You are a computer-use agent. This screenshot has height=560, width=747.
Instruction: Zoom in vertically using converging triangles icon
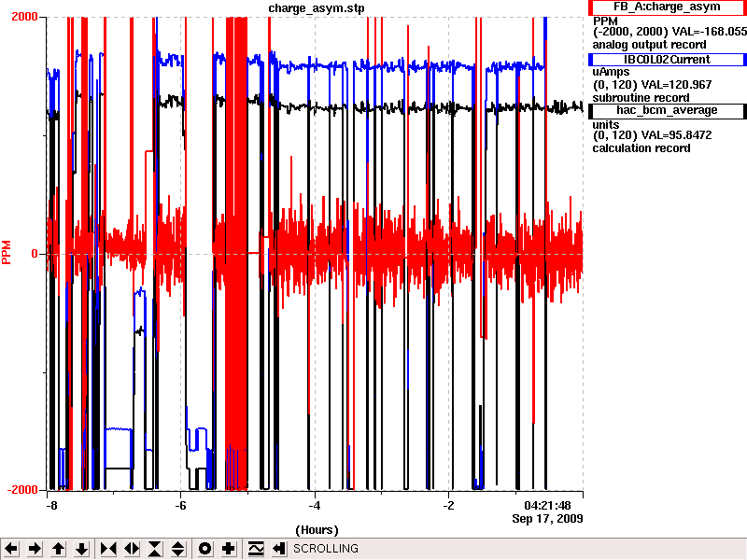155,549
